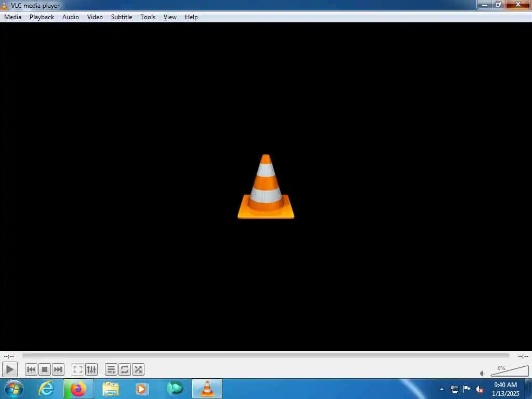Open the Tools menu
This screenshot has width=532, height=399.
[148, 17]
